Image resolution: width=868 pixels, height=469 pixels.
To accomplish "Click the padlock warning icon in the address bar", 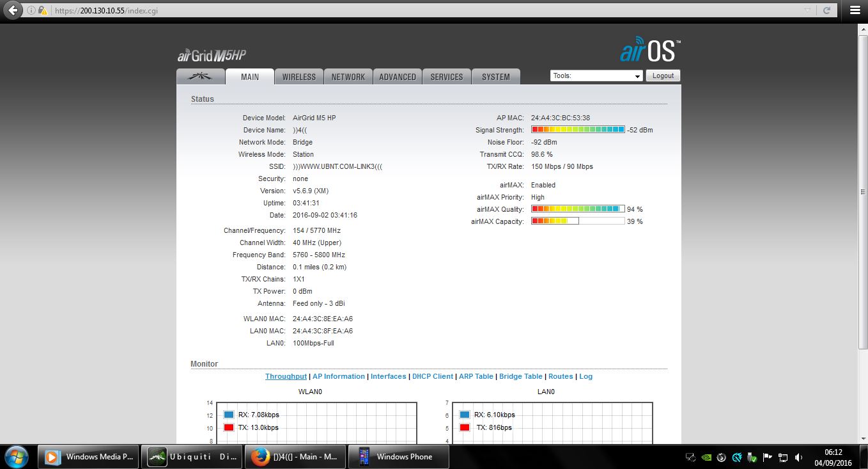I will pyautogui.click(x=42, y=11).
